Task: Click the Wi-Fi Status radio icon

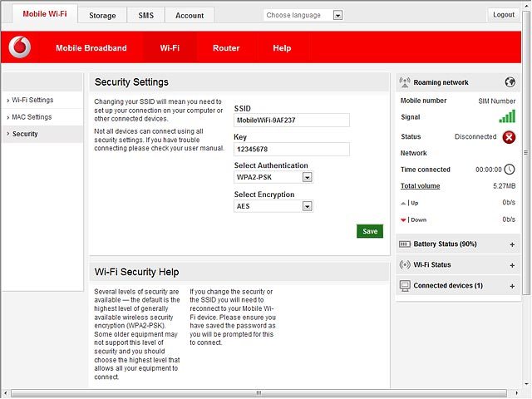Action: (x=405, y=264)
